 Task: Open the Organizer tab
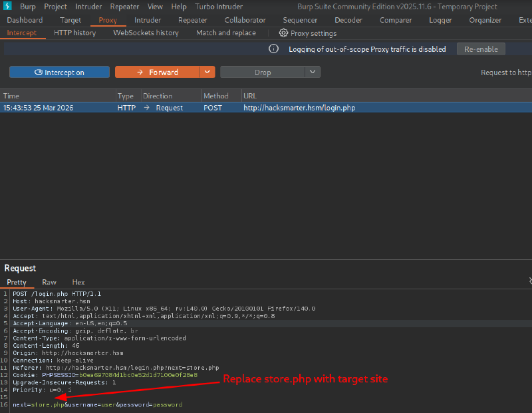coord(485,20)
